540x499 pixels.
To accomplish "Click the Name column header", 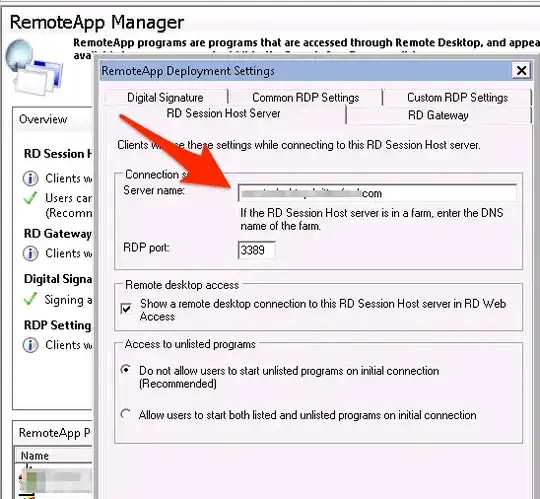I will tap(53, 455).
